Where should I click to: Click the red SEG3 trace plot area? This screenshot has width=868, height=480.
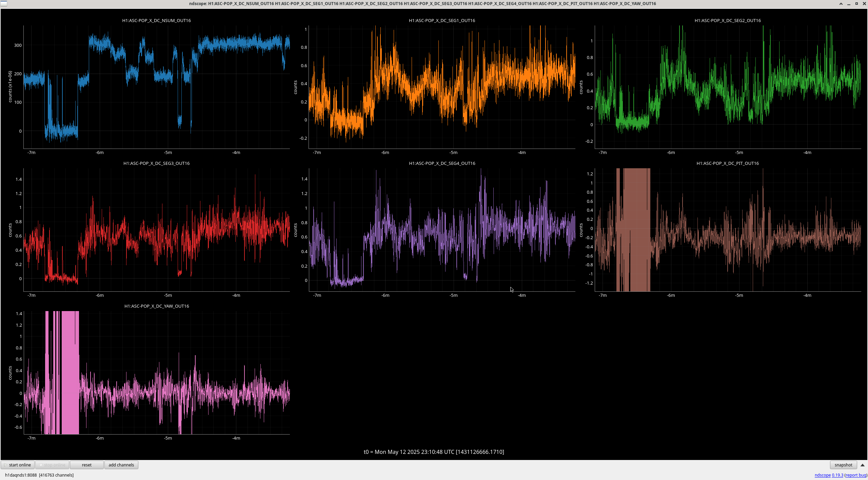click(157, 230)
